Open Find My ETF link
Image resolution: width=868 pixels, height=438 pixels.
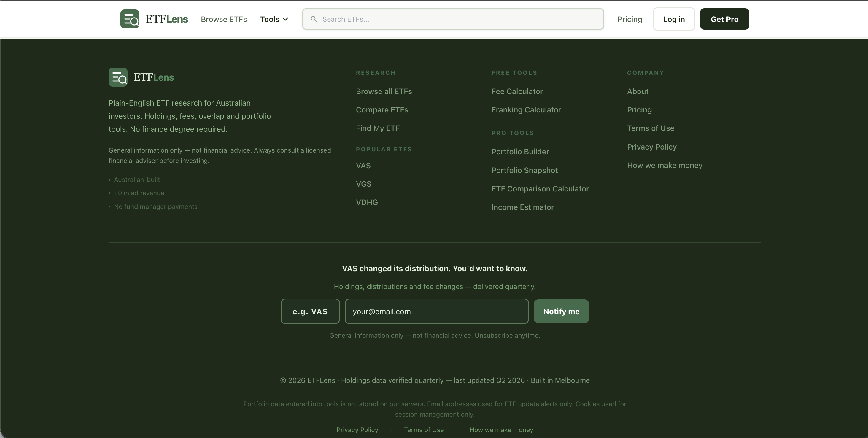coord(378,128)
